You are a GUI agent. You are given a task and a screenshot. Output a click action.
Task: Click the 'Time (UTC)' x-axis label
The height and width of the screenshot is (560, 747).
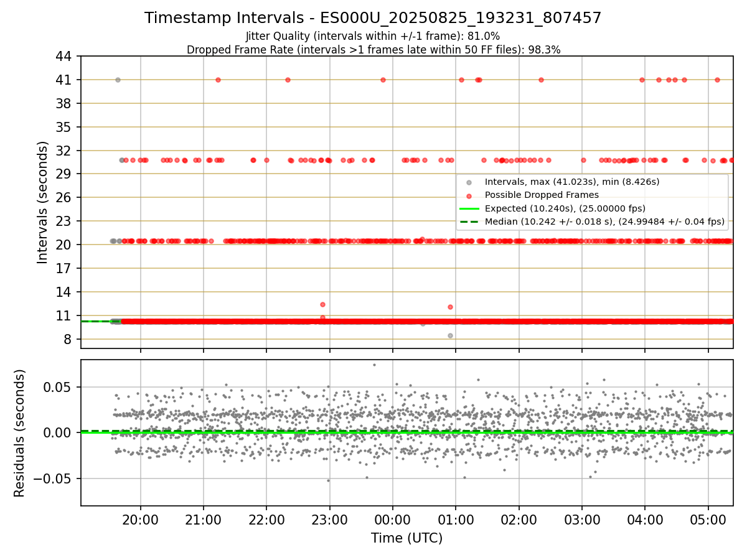coord(406,538)
